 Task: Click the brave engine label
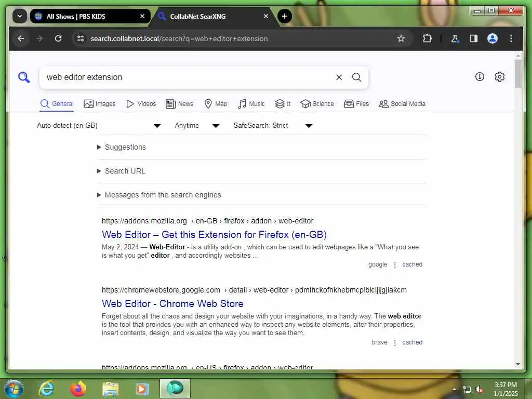(379, 342)
